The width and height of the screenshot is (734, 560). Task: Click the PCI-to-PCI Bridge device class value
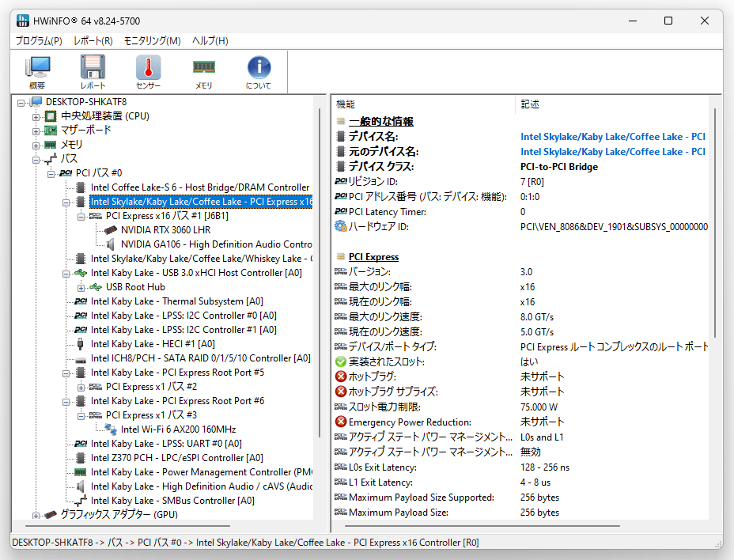[x=559, y=167]
